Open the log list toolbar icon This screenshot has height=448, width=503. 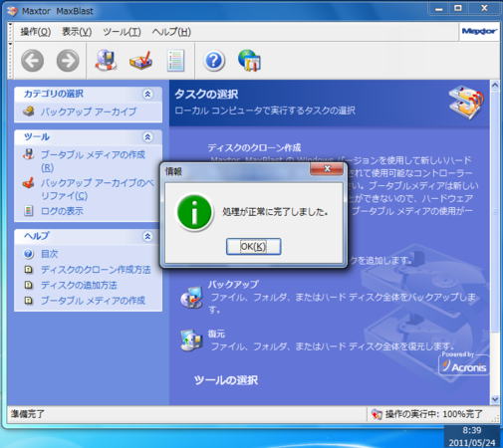click(175, 61)
